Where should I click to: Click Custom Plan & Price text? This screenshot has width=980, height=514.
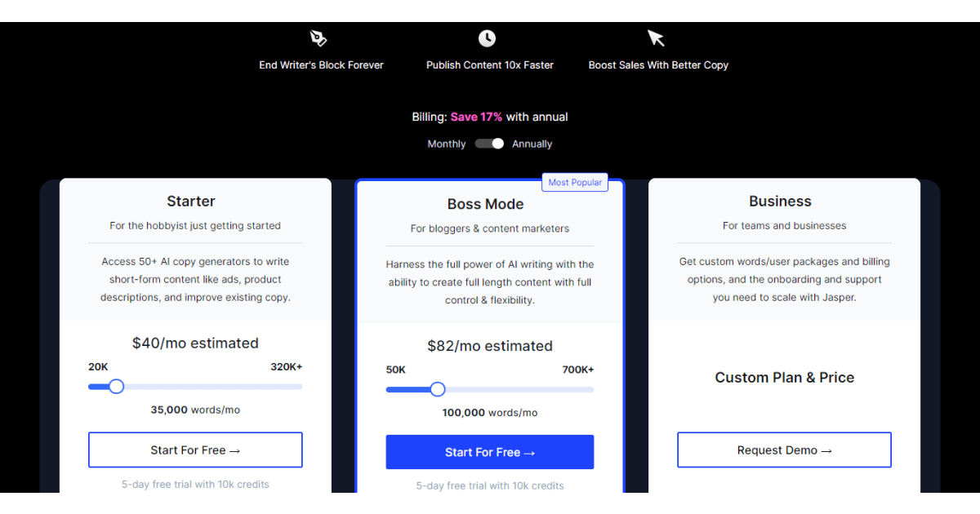[785, 378]
